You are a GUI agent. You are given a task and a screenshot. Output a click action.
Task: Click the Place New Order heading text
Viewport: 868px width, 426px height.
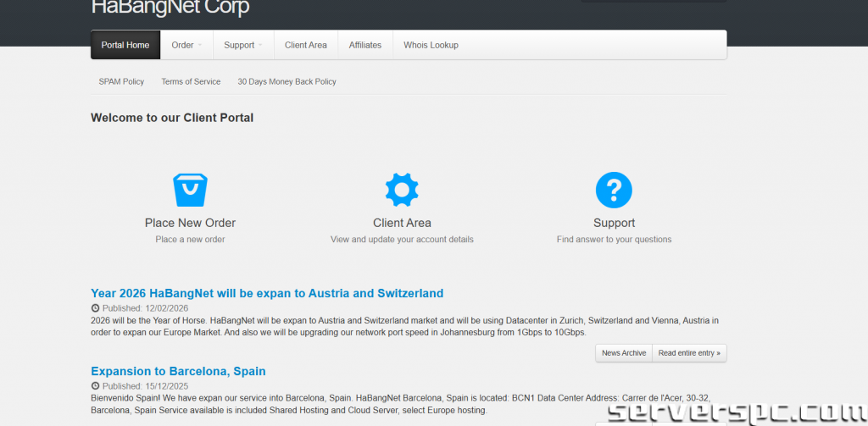click(x=190, y=223)
